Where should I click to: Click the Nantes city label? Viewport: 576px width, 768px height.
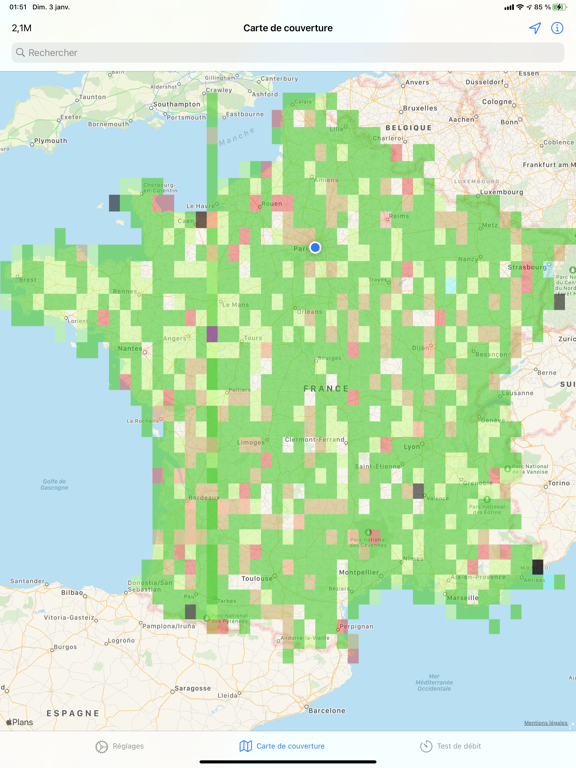pos(130,348)
